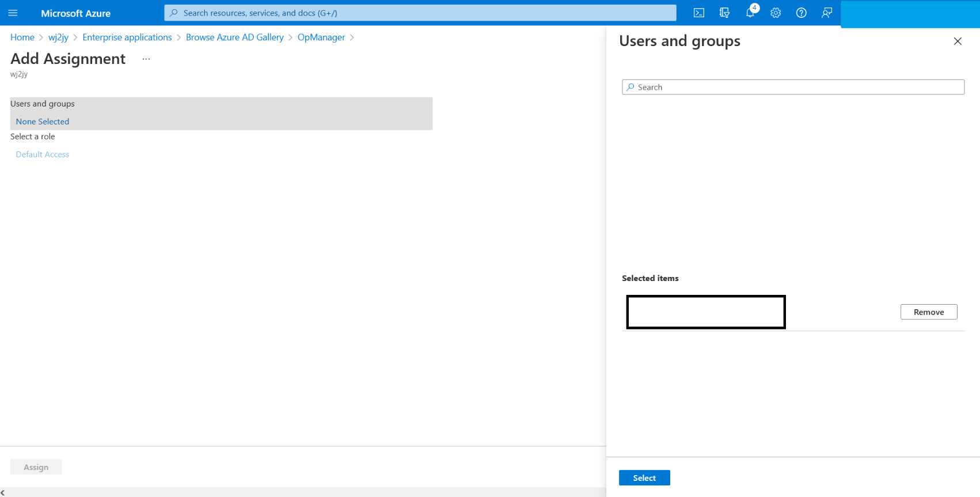The image size is (980, 497).
Task: Click the OpManager breadcrumb link
Action: click(x=321, y=37)
